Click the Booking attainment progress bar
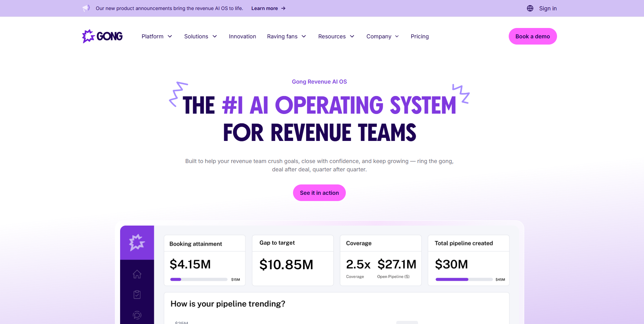 coord(198,279)
